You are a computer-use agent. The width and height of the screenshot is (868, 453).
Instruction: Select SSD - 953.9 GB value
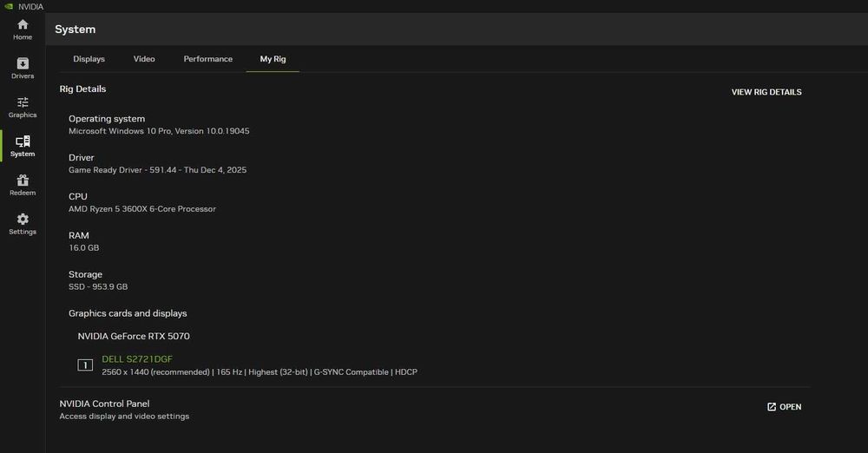point(98,287)
